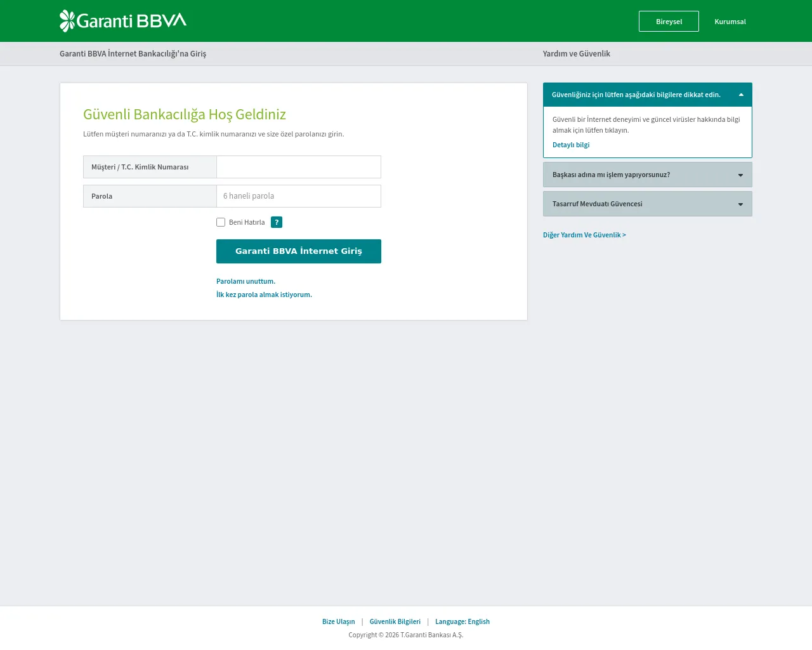812x650 pixels.
Task: Click the Garanti BBVA İnternet Bankacılığı'na Giriş title
Action: 133,54
